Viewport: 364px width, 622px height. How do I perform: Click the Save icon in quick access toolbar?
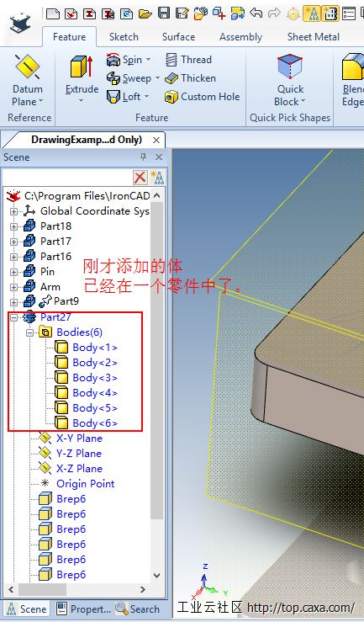pos(164,13)
